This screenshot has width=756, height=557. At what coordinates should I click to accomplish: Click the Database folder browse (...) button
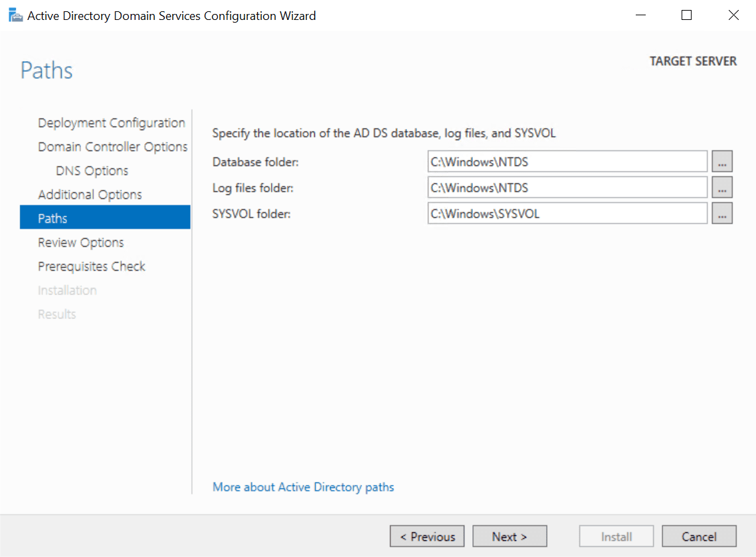click(722, 161)
